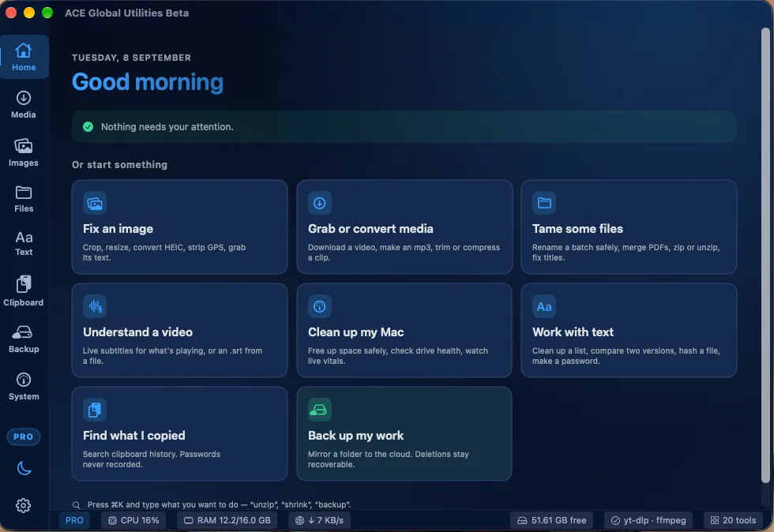The width and height of the screenshot is (774, 532).
Task: Click 'Download a video, make an mp3' description
Action: tap(404, 252)
